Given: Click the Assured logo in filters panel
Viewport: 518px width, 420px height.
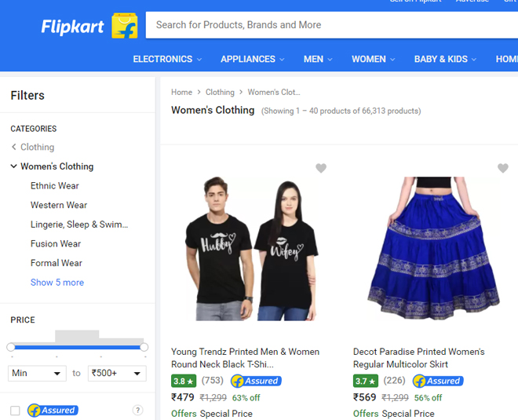Looking at the screenshot, I should (x=53, y=411).
